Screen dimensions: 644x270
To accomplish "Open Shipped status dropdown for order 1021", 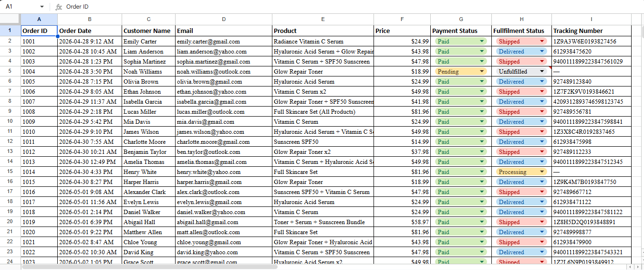I will 542,242.
